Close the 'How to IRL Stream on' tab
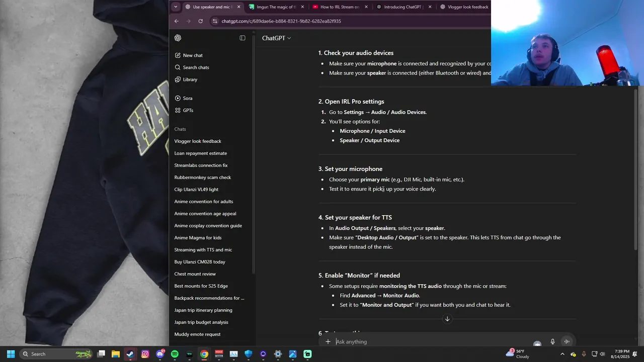Screen dimensions: 644x362 coord(366,7)
